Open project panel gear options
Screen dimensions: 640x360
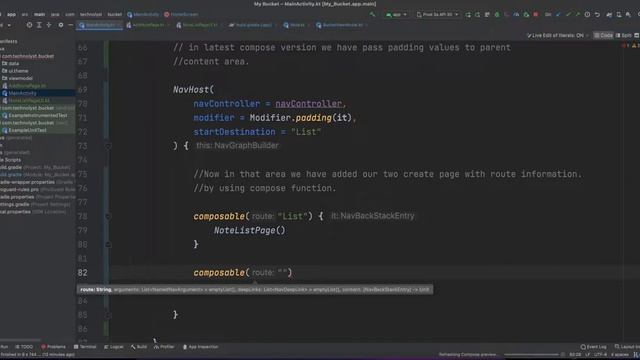(61, 25)
